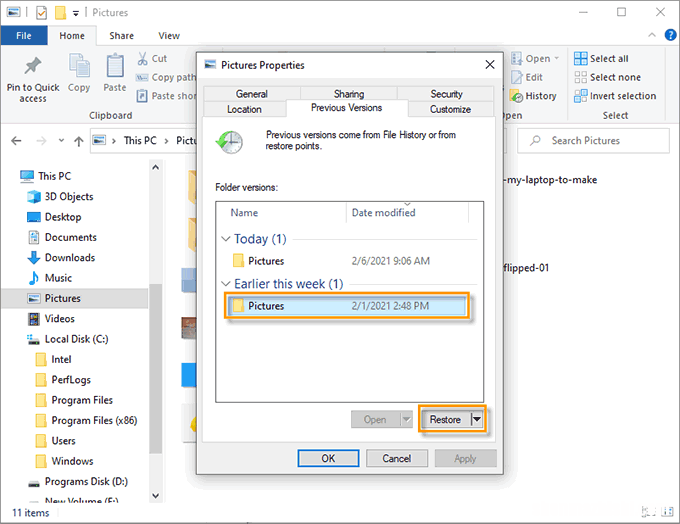
Task: Open the Intel folder in tree
Action: click(x=53, y=360)
